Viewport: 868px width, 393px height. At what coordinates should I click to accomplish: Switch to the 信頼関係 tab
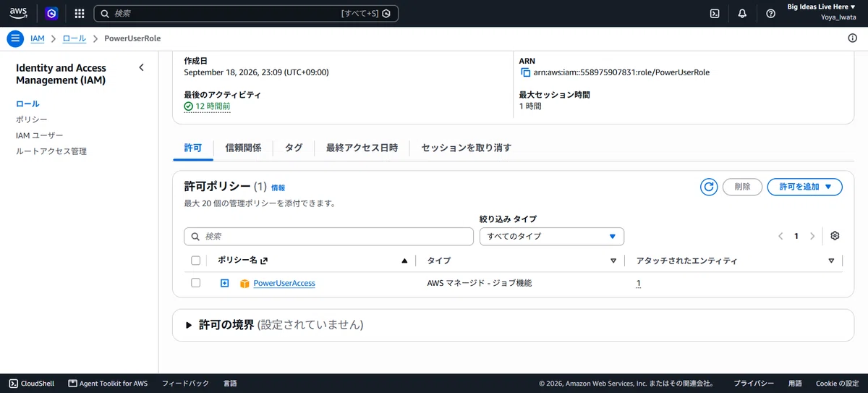tap(243, 148)
